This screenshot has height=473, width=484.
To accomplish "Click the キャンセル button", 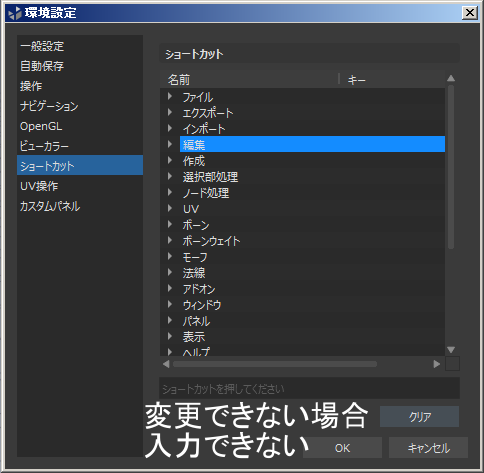I will point(428,448).
